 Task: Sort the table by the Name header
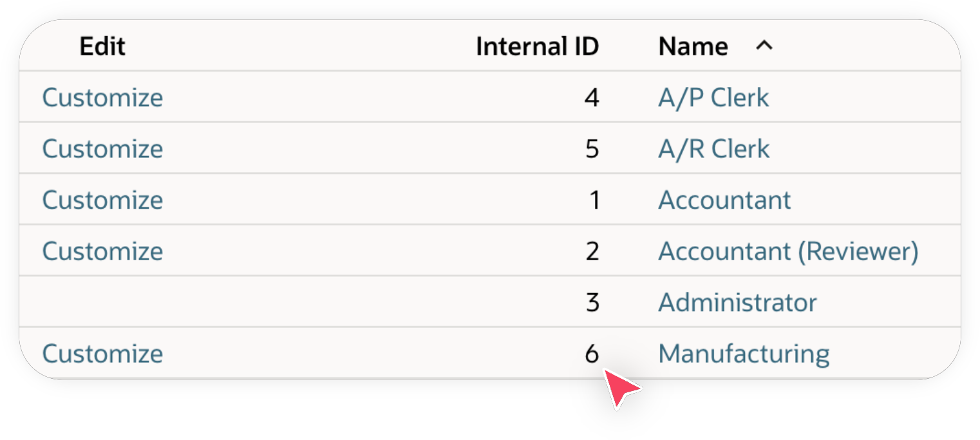[692, 46]
